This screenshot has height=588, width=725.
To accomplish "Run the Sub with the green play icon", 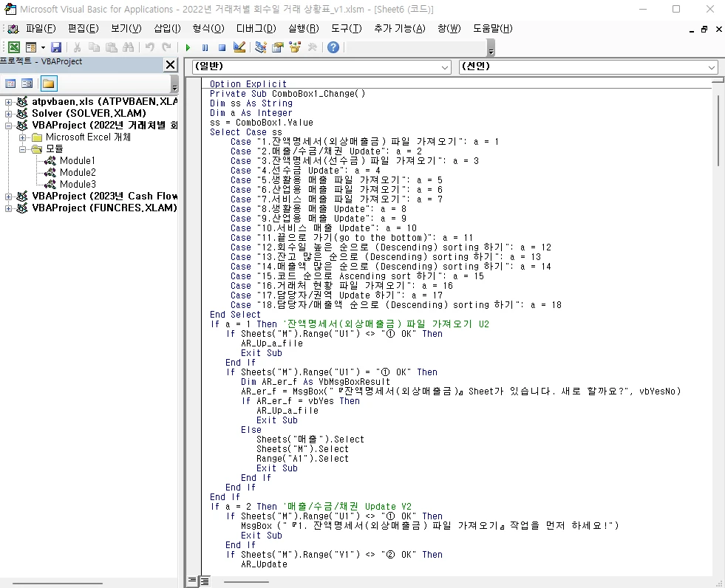I will [x=187, y=47].
